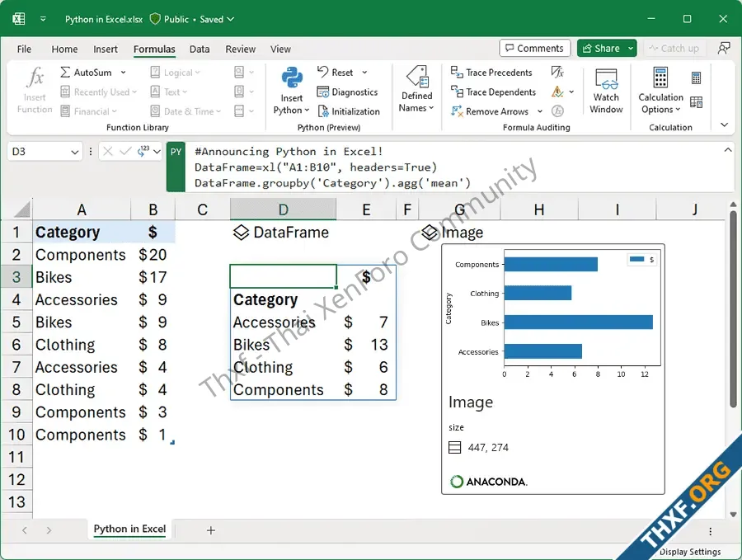Open the View tab
The image size is (742, 560).
[280, 49]
